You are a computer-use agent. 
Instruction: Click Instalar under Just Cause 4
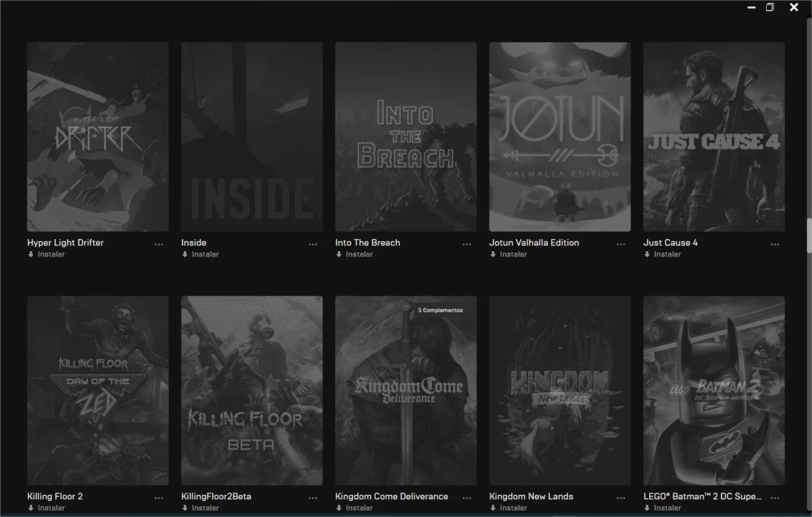(x=662, y=254)
